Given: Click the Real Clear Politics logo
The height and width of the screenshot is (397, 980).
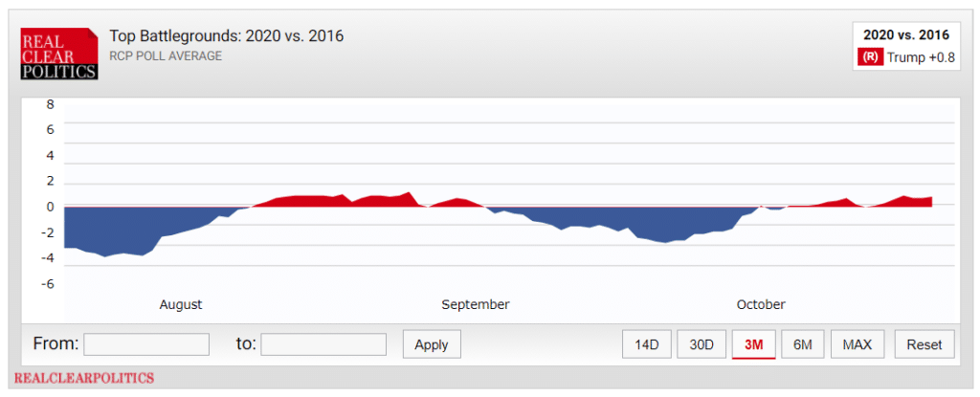Looking at the screenshot, I should (x=59, y=54).
